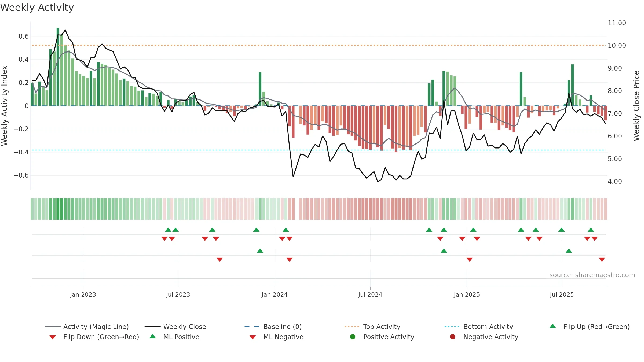Click the red triangle icon beside Flip Down
Viewport: 644px width, 362px height.
pyautogui.click(x=53, y=337)
